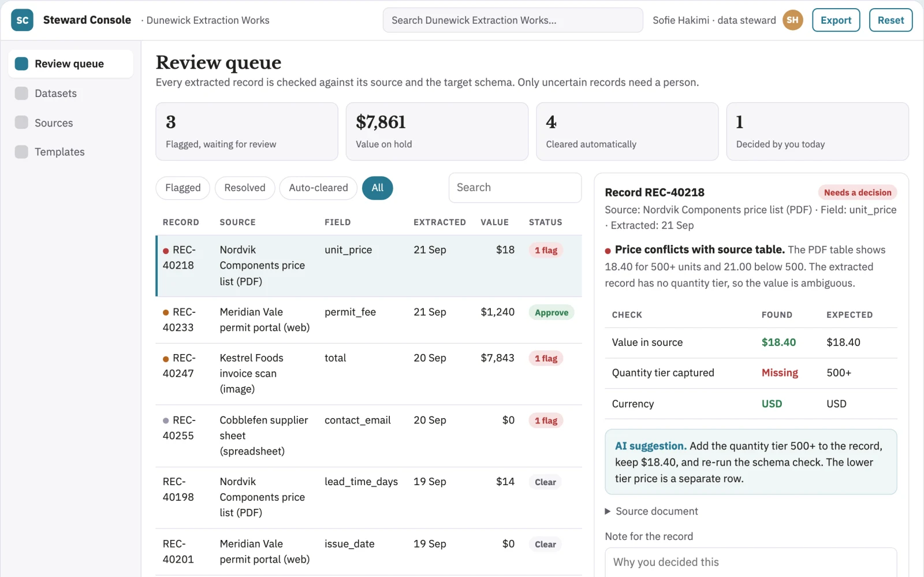
Task: Click the STATUS column header
Action: pos(545,222)
